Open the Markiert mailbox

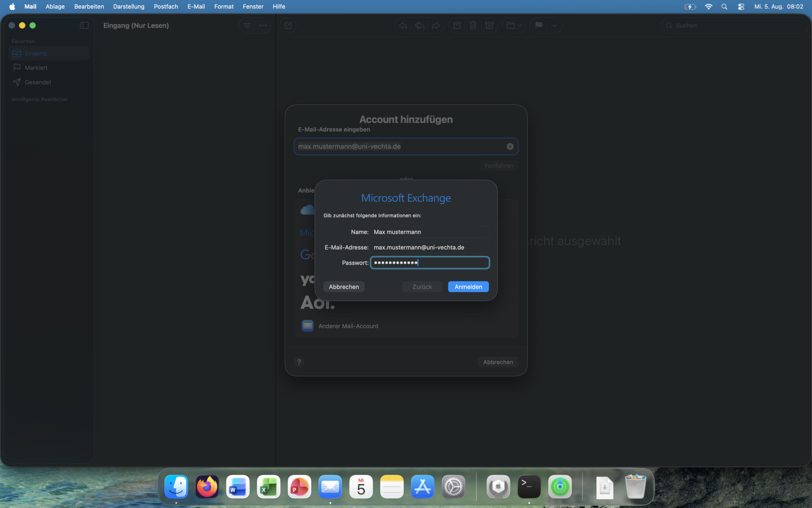coord(49,68)
